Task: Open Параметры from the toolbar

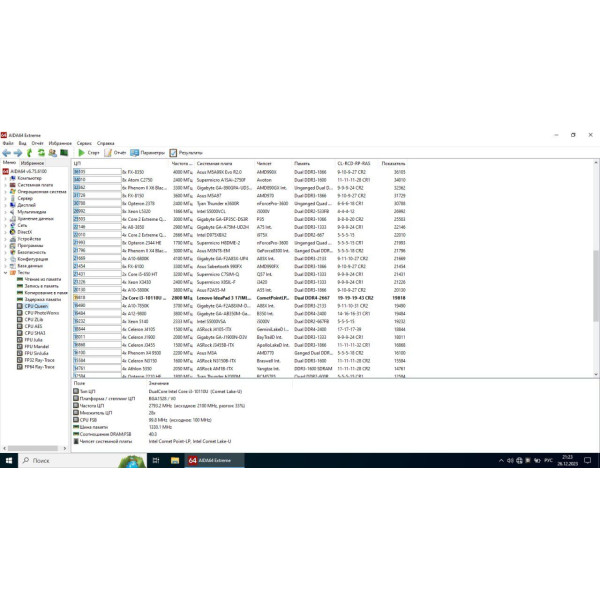Action: (147, 153)
